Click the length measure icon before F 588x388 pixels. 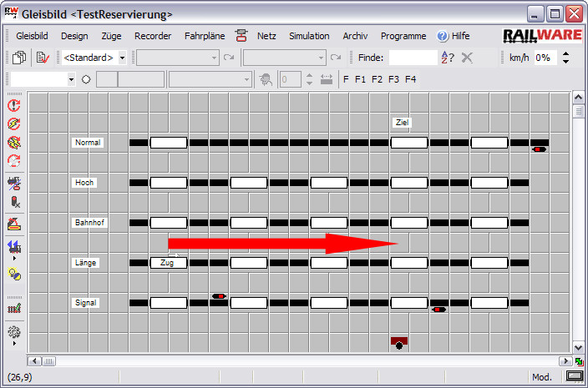327,79
